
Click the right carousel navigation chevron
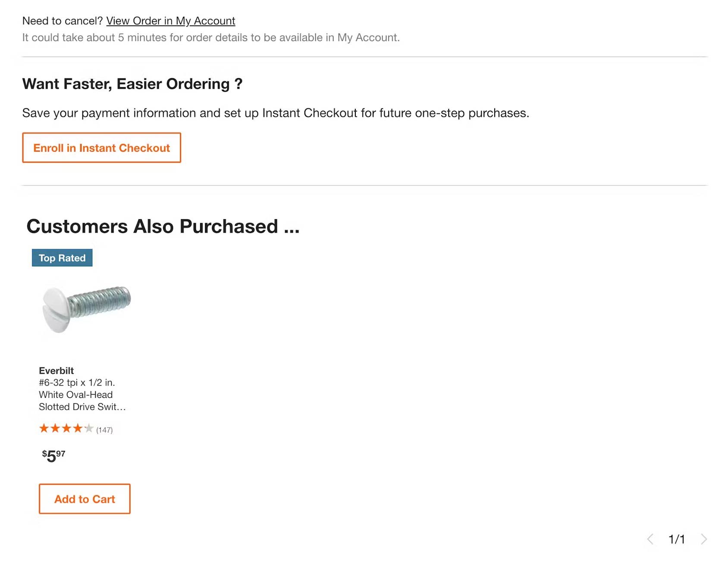point(705,539)
